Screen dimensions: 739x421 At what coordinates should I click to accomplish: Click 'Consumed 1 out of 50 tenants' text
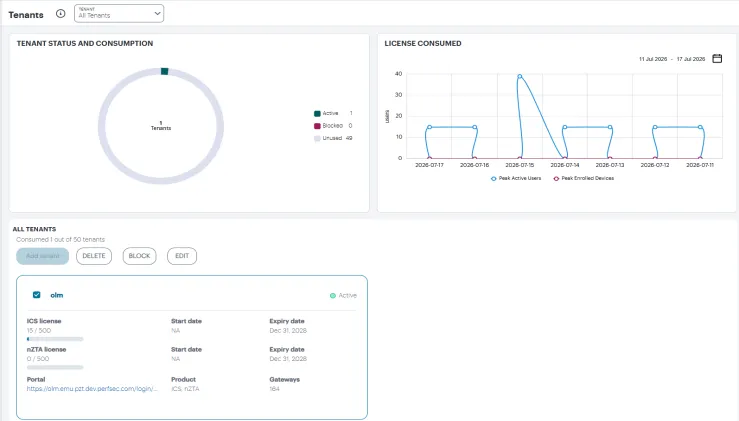tap(60, 239)
